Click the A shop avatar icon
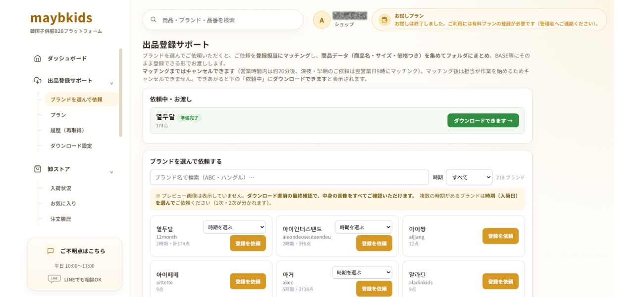Screen dimensions: 644x297 pyautogui.click(x=322, y=20)
